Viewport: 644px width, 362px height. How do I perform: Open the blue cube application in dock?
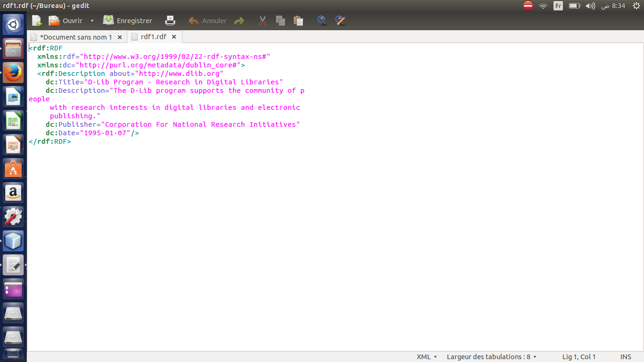[13, 241]
